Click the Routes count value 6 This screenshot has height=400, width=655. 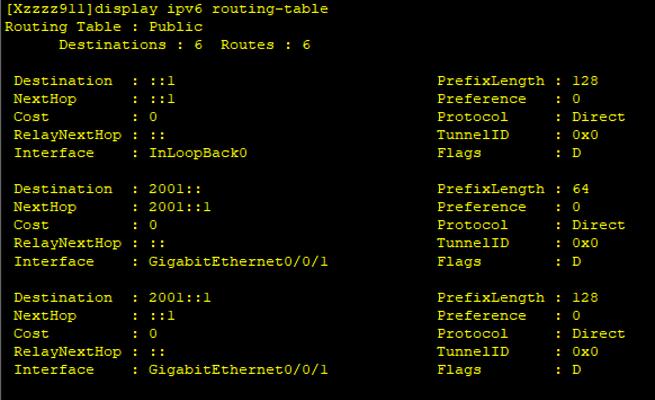click(306, 45)
